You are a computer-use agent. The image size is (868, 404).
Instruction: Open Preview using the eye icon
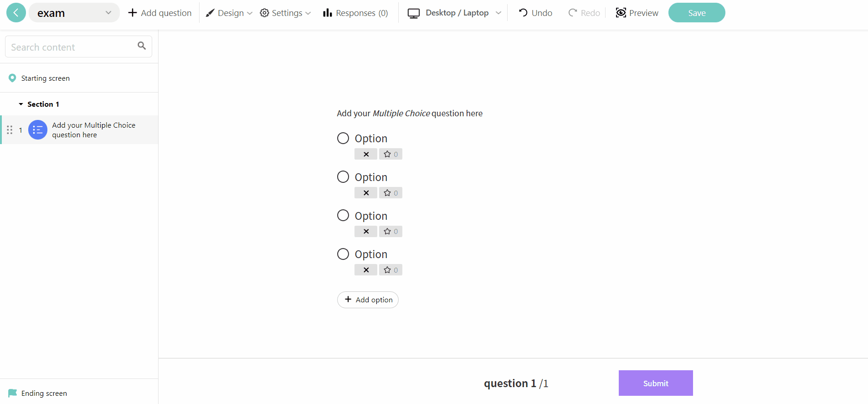[x=621, y=12]
